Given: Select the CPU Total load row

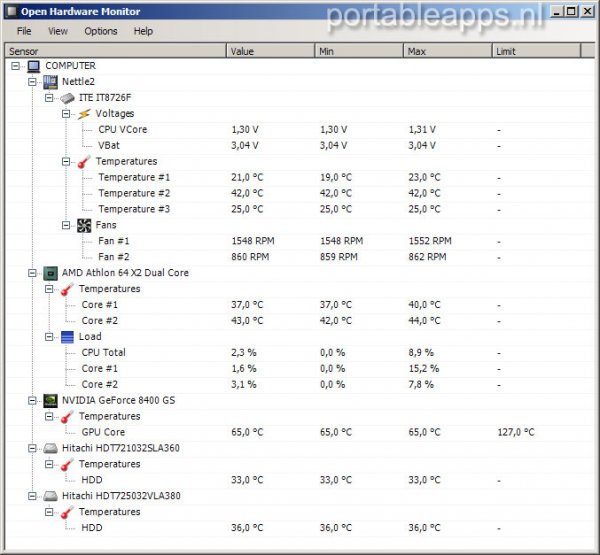Looking at the screenshot, I should [x=300, y=353].
